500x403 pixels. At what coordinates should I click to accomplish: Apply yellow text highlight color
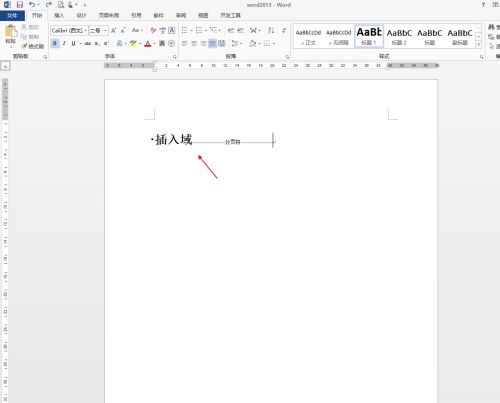point(133,43)
